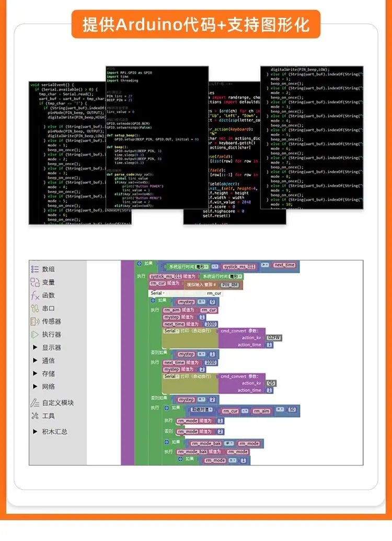Open the 数组 category icon in the toolbox
Image resolution: width=392 pixels, height=541 pixels.
[x=35, y=269]
